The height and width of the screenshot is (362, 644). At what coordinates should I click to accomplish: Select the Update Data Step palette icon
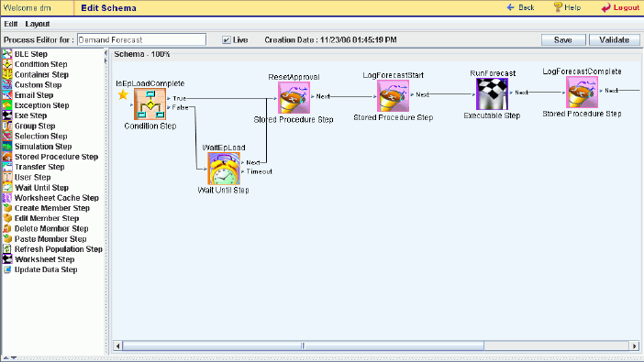coord(7,269)
